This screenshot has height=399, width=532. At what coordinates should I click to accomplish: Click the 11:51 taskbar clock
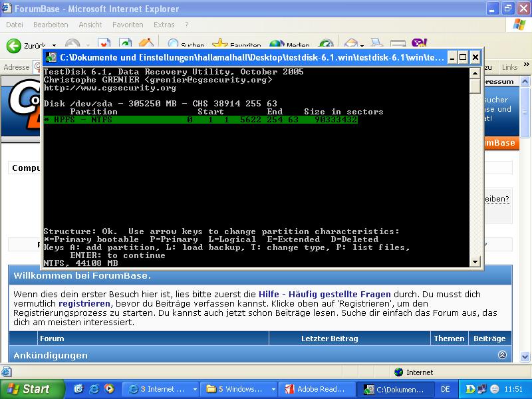coord(513,389)
